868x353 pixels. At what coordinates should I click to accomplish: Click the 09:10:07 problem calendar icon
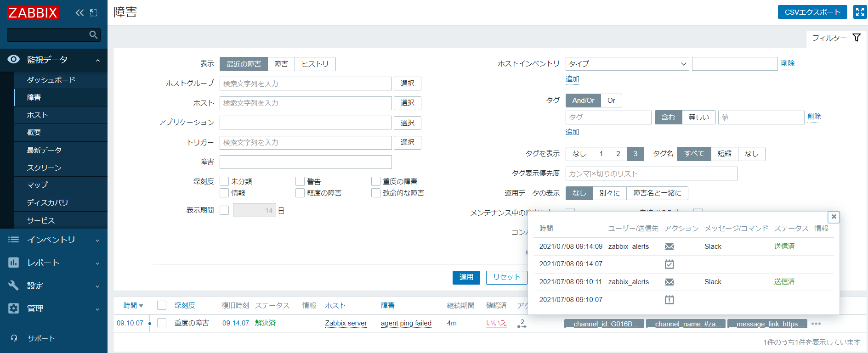coord(669,300)
